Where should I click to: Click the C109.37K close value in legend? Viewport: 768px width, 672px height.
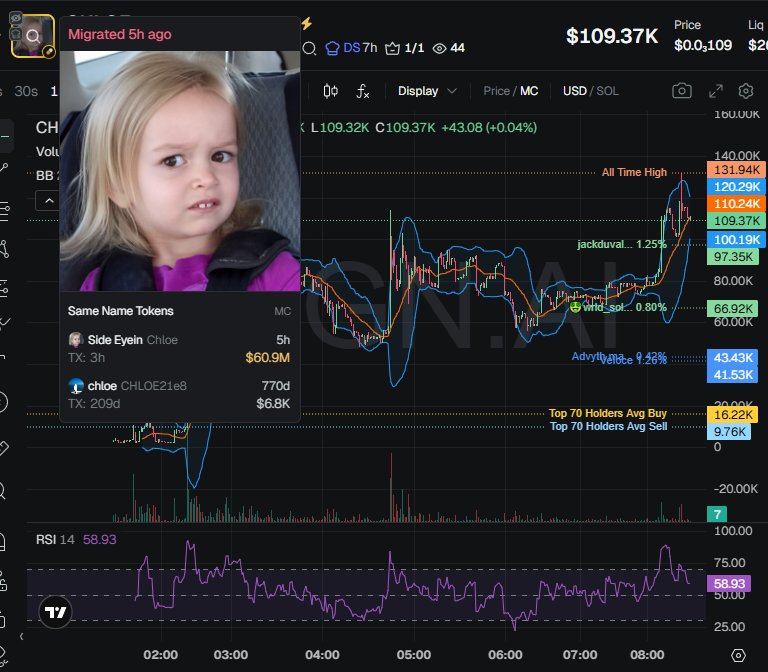pos(405,127)
